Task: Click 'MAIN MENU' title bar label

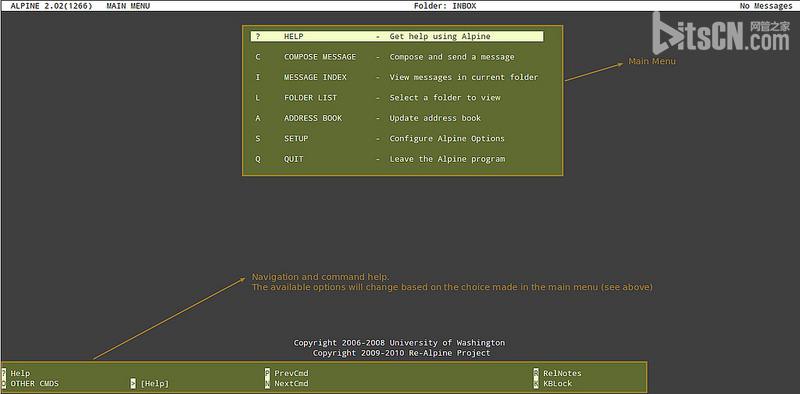Action: [x=128, y=6]
